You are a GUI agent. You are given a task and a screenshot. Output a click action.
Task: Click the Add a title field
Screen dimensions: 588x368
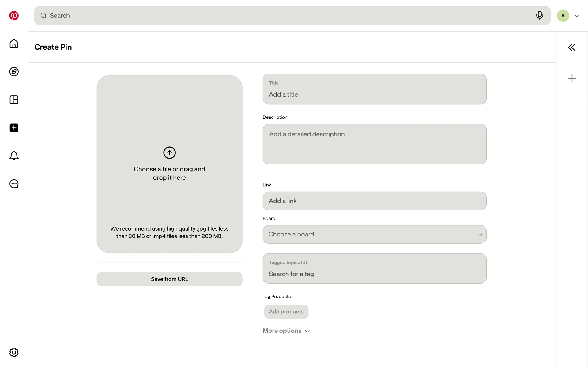pos(374,94)
